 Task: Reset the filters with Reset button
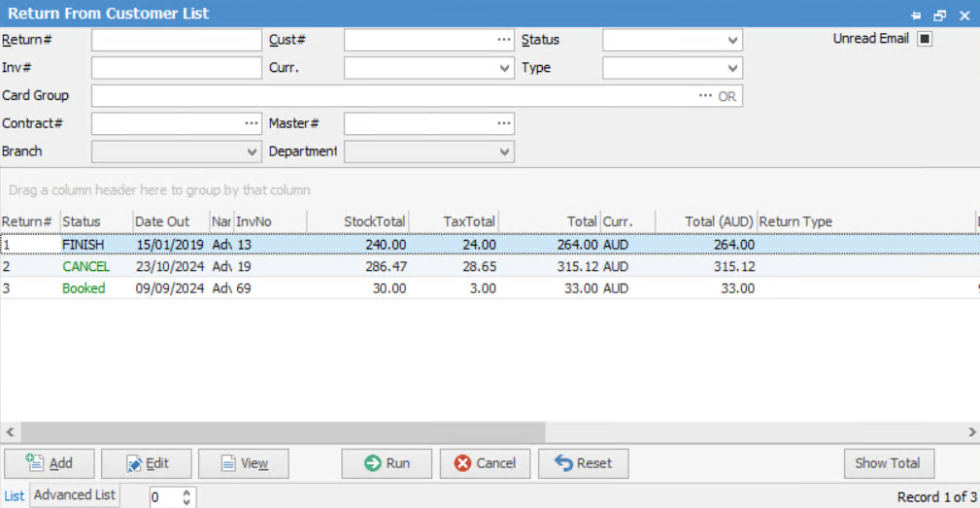583,463
